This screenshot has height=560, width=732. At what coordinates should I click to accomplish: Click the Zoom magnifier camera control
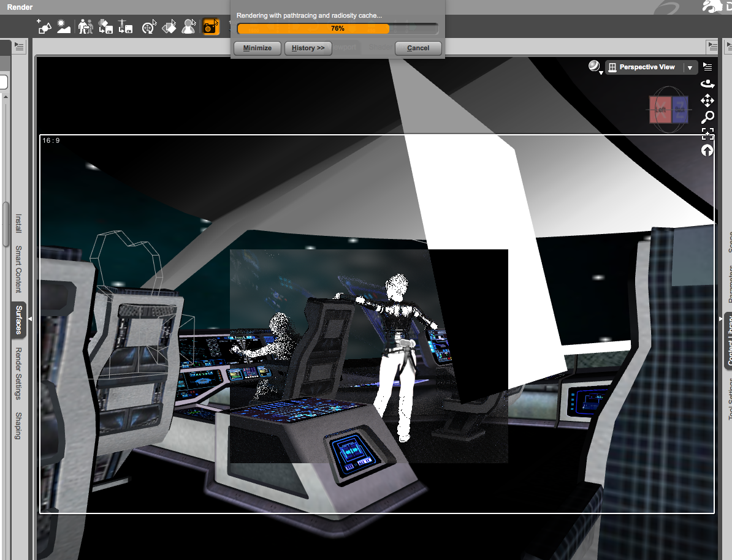(707, 117)
